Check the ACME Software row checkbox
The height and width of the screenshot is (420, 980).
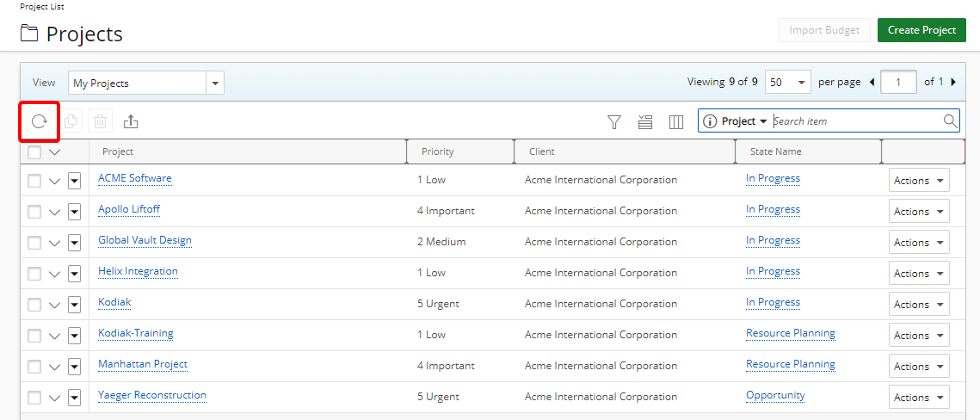point(34,181)
